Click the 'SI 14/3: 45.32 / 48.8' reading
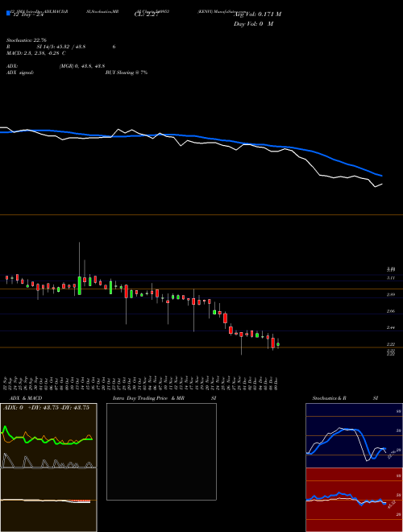Image resolution: width=403 pixels, height=532 pixels. pyautogui.click(x=61, y=47)
